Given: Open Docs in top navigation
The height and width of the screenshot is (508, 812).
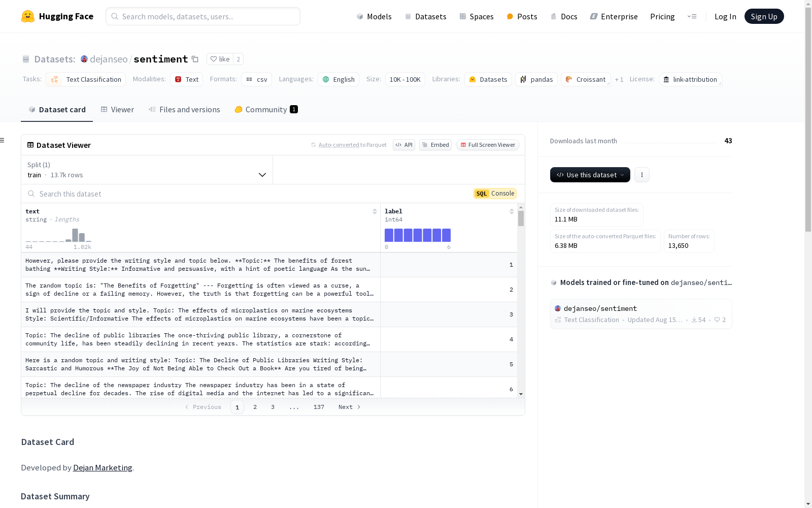Looking at the screenshot, I should pos(564,16).
